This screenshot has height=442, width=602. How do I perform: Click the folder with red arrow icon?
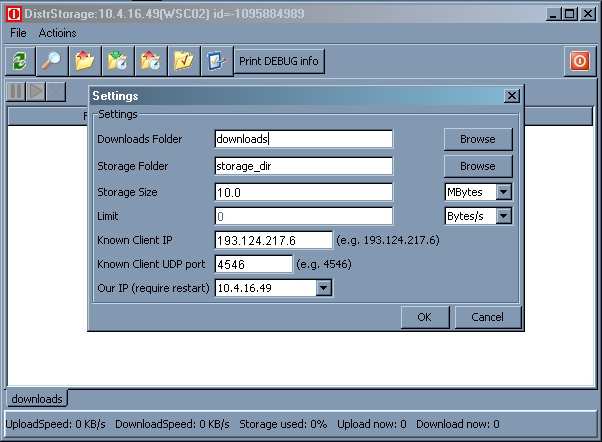click(85, 61)
